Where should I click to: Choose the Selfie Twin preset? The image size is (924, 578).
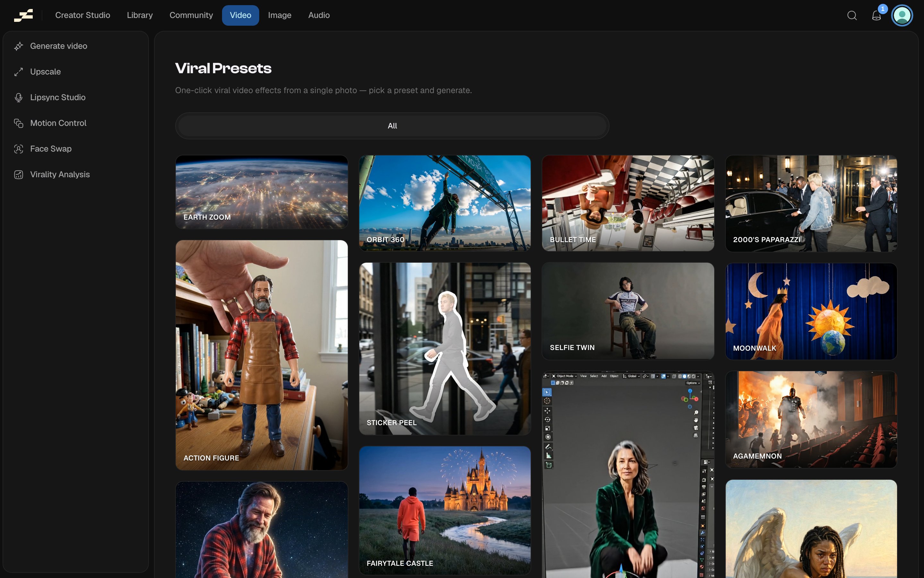coord(628,311)
